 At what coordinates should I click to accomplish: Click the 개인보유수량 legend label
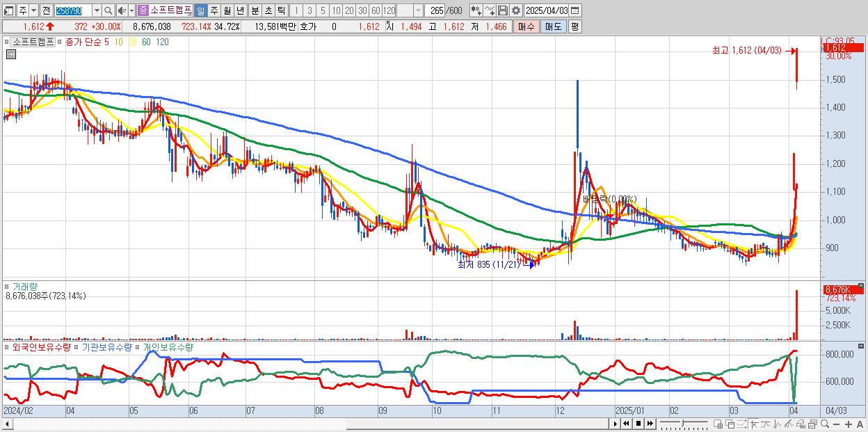click(x=169, y=346)
